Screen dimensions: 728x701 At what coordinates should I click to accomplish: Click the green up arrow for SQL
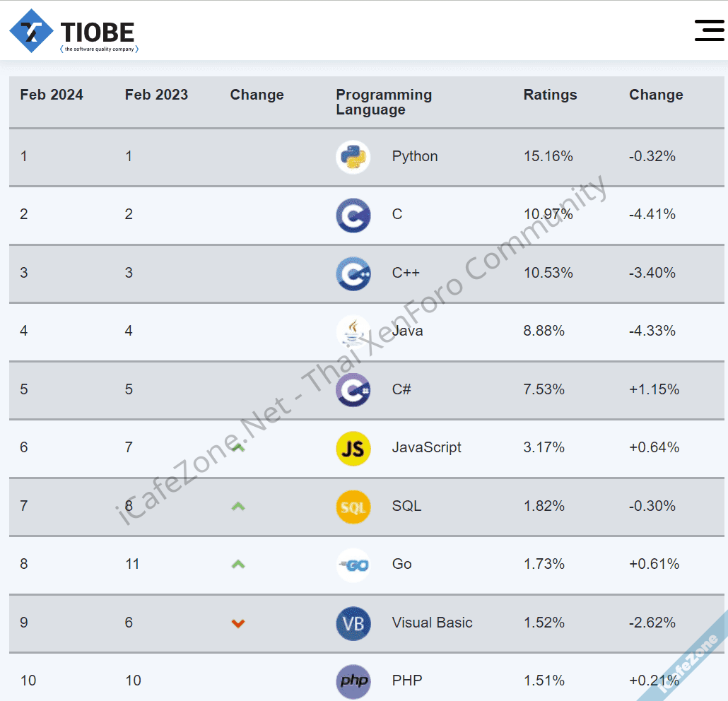coord(238,506)
